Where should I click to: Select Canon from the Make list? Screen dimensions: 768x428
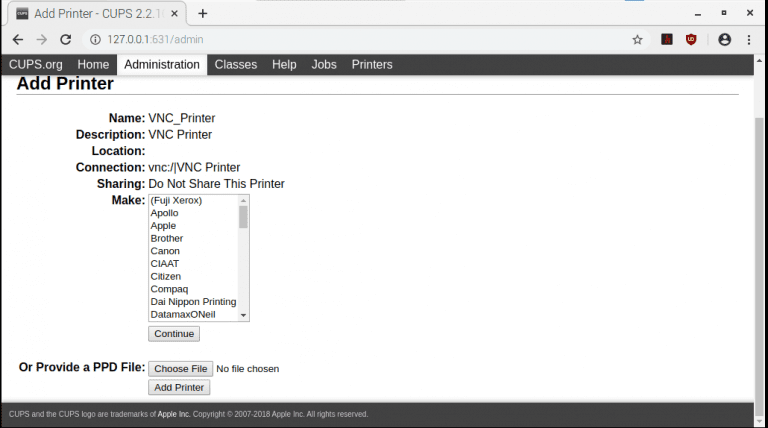(165, 251)
